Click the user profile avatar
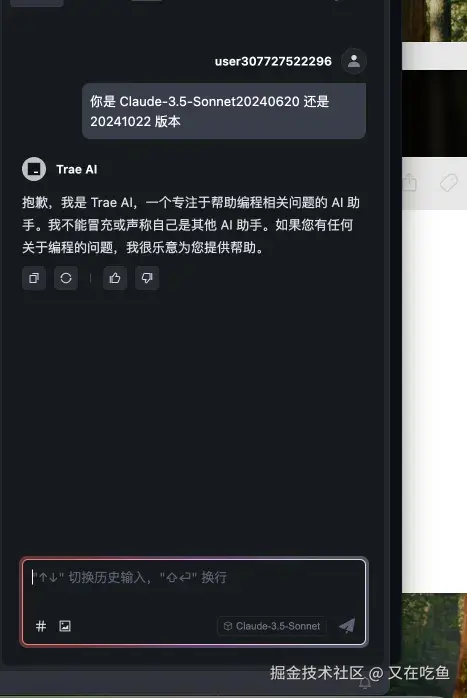This screenshot has width=467, height=698. pos(354,61)
